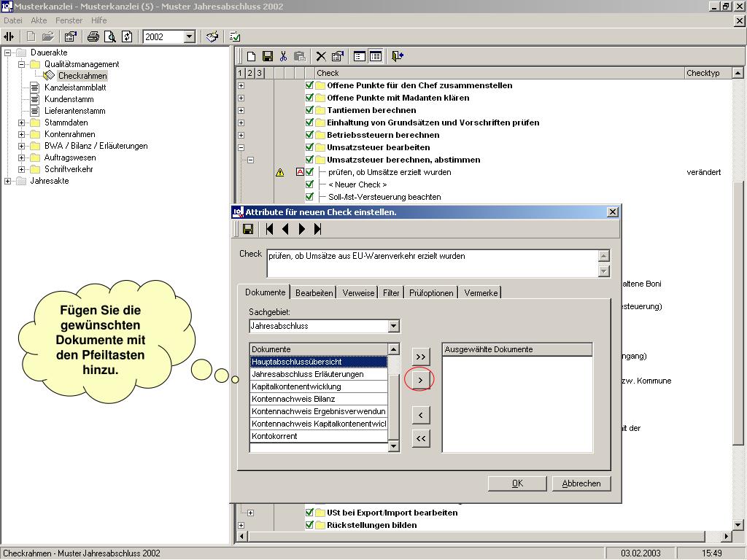Viewport: 747px width, 560px height.
Task: Toggle checkbox for Tantiemen berechnen
Action: pos(309,110)
